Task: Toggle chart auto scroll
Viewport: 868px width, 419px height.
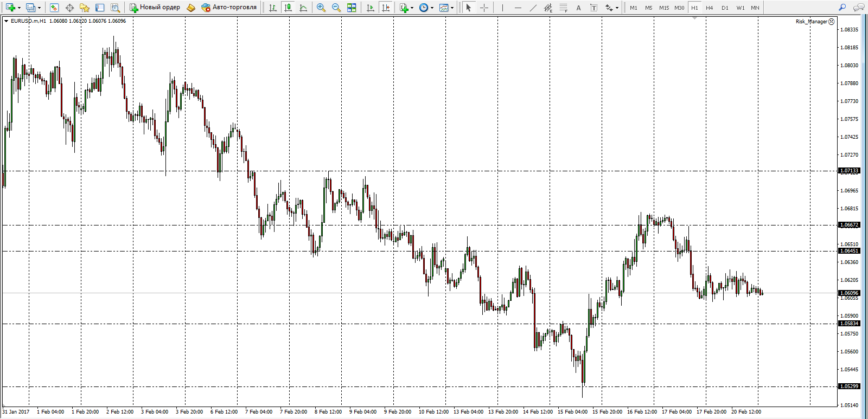Action: tap(371, 8)
